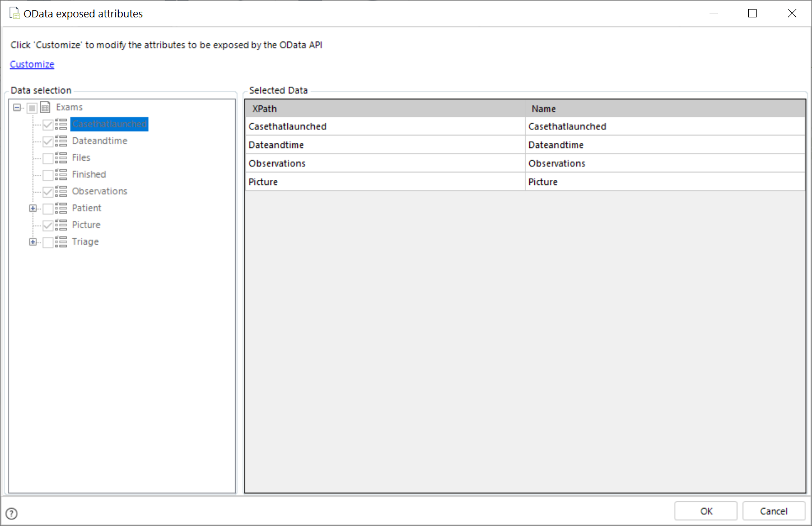The width and height of the screenshot is (812, 526).
Task: Toggle the Exams root checkbox
Action: pos(32,108)
